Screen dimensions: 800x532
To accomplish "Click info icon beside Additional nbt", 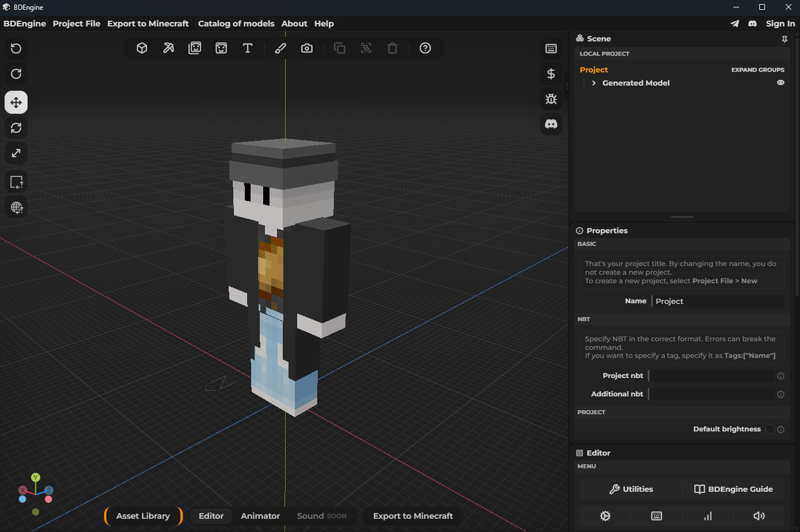I will coord(780,395).
